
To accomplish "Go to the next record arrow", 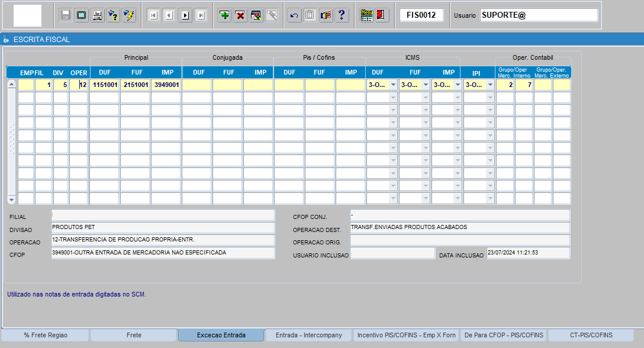I will [x=185, y=15].
